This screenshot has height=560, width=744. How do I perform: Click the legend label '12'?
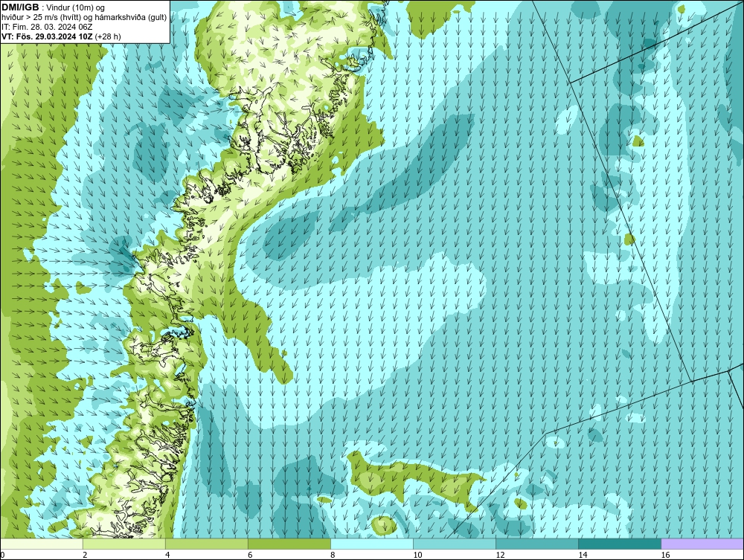pyautogui.click(x=500, y=555)
